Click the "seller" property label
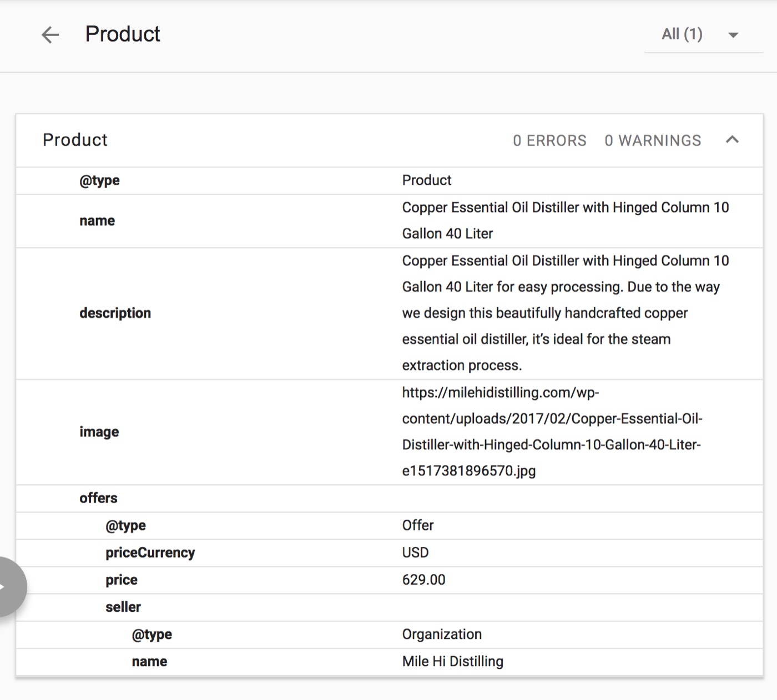The image size is (777, 700). pos(123,607)
